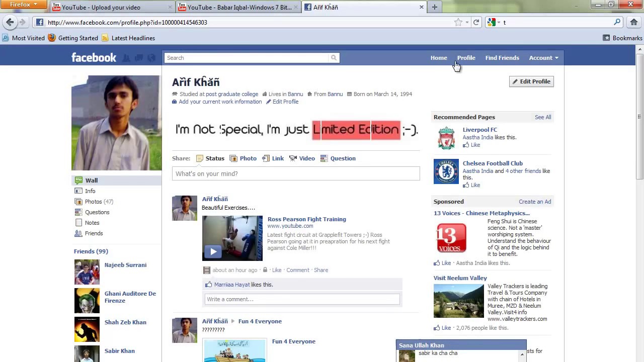Click Comment under Beautiful Exercises post
Viewport: 644px width, 362px height.
pyautogui.click(x=298, y=270)
